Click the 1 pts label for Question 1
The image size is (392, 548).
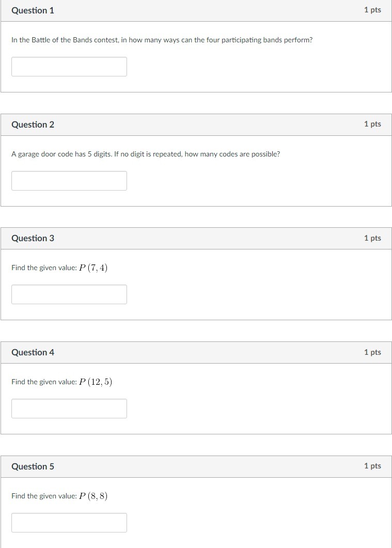pos(372,10)
